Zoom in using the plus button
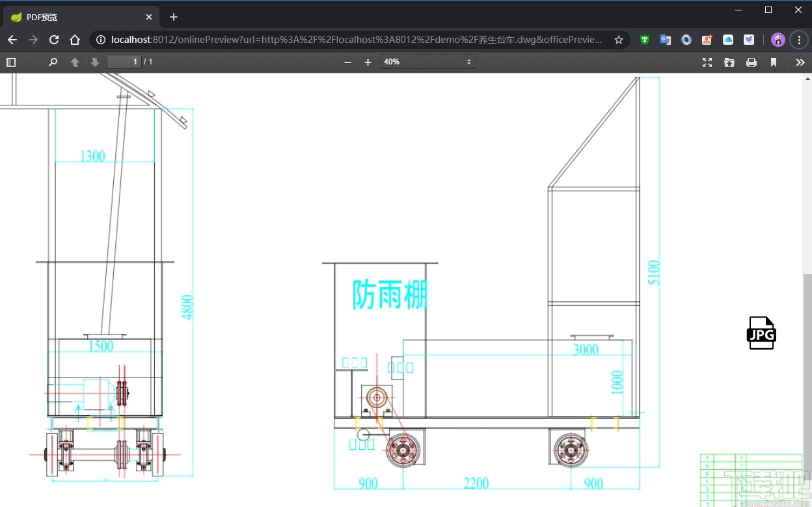The image size is (812, 507). click(368, 62)
